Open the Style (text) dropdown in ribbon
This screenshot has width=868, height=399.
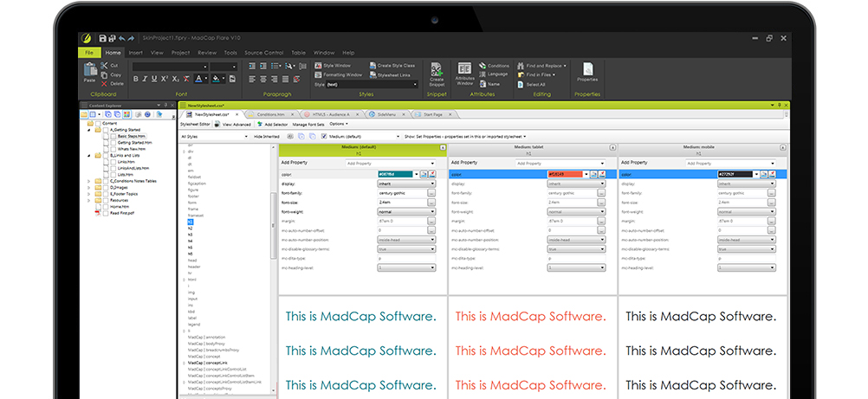[371, 85]
